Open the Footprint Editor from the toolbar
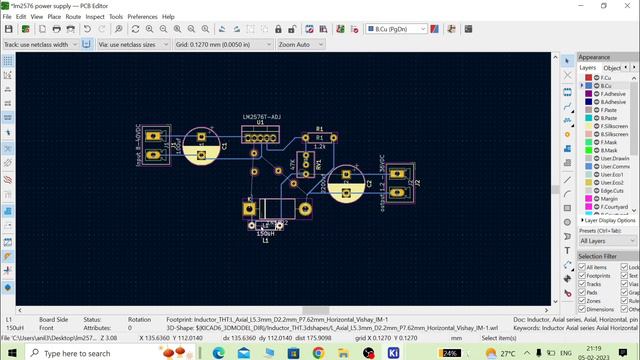The image size is (640, 360). (309, 29)
